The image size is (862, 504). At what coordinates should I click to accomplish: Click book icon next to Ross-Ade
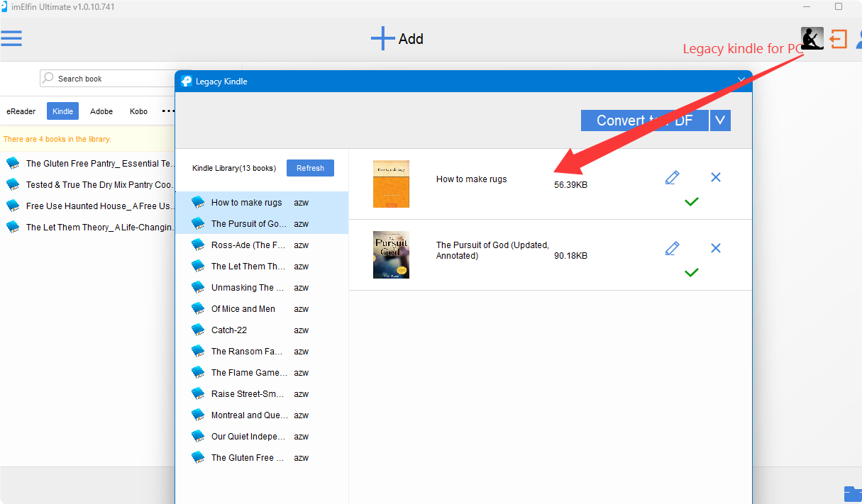pyautogui.click(x=198, y=245)
